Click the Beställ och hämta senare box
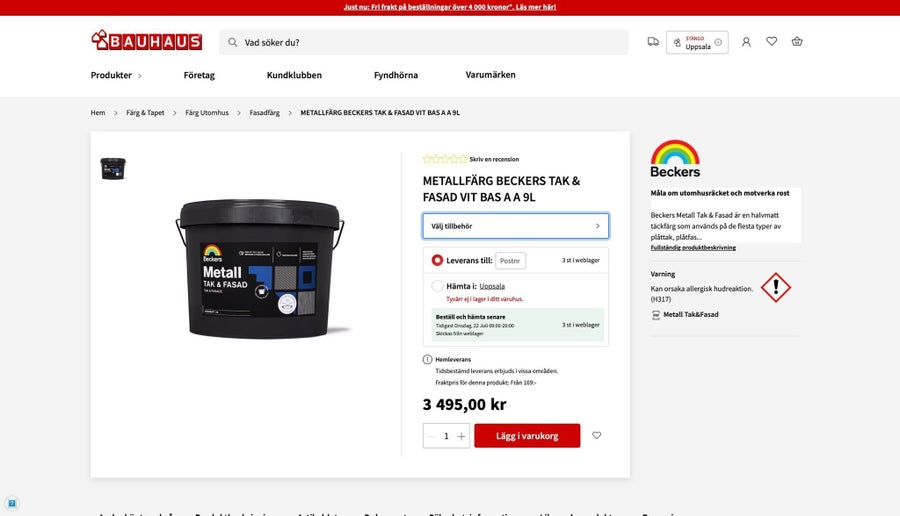Viewport: 900px width, 516px height. point(517,325)
